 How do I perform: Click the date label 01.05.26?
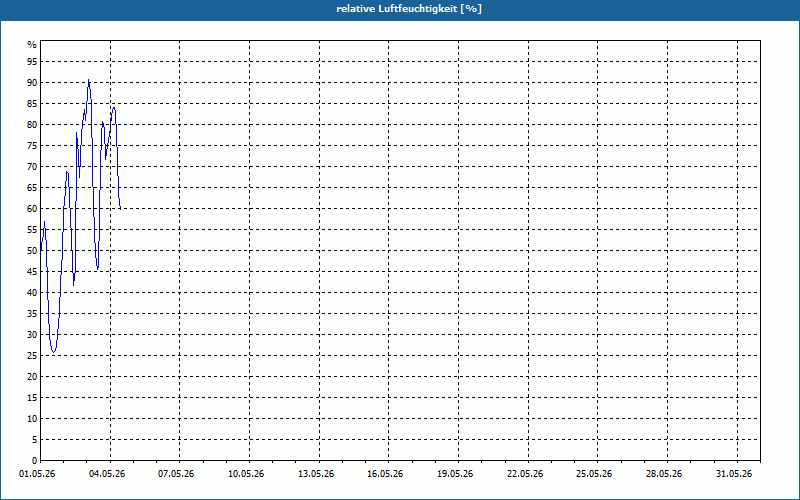37,474
